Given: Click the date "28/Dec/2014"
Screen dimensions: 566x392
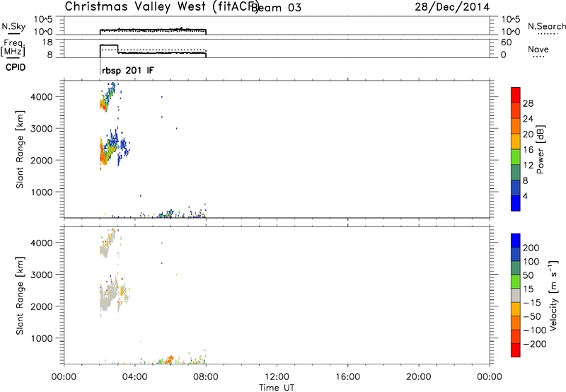Looking at the screenshot, I should pyautogui.click(x=452, y=7).
